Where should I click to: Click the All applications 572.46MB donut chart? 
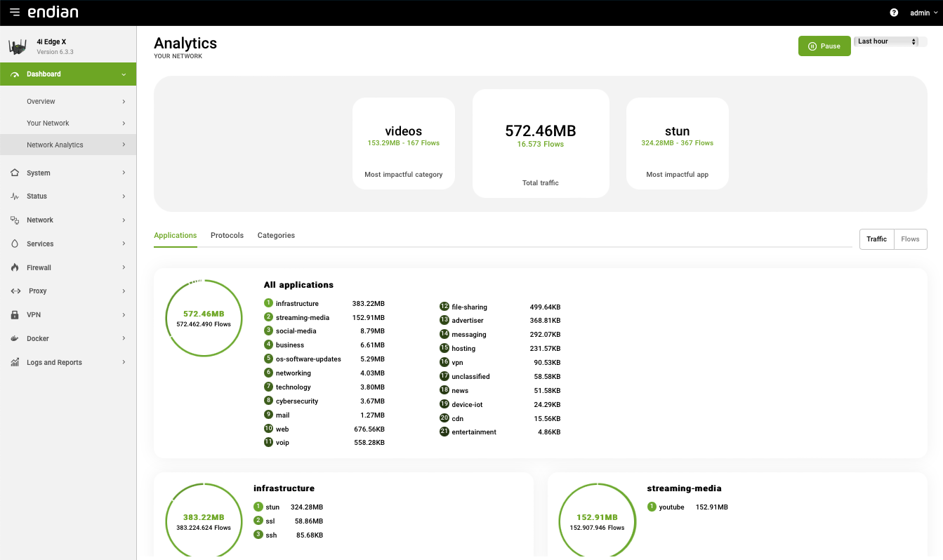click(x=204, y=318)
